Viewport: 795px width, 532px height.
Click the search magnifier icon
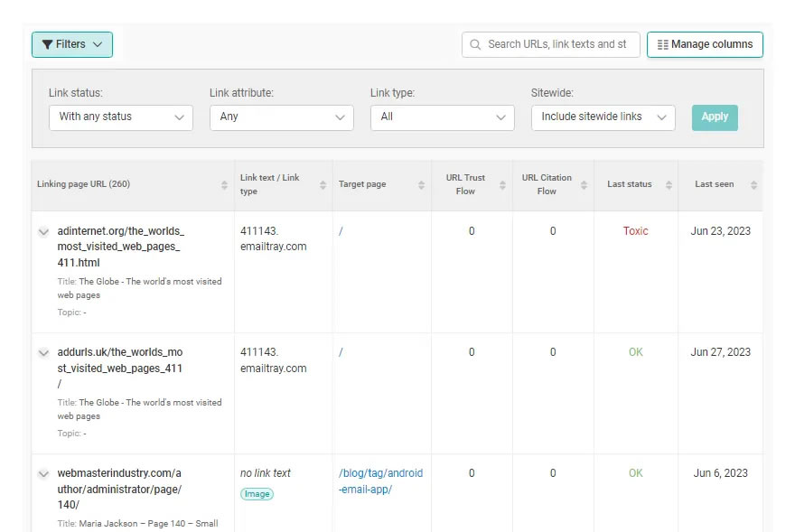pyautogui.click(x=475, y=44)
